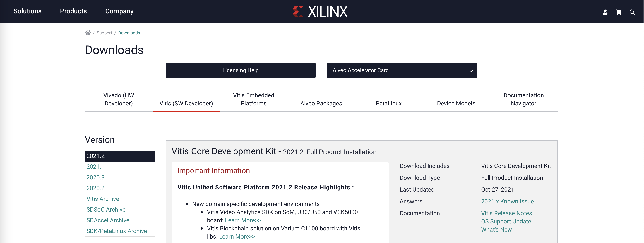Open the Vitis Embedded Platforms tab
This screenshot has height=243, width=644.
[x=254, y=99]
